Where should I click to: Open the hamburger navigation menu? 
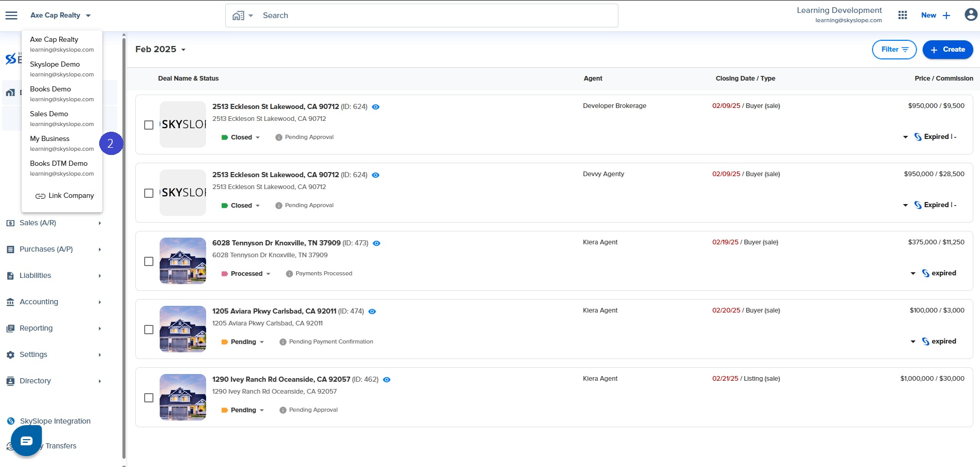[x=11, y=15]
